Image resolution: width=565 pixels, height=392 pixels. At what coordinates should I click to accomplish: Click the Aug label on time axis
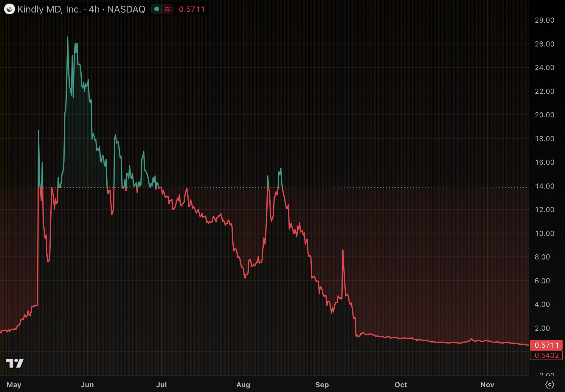point(243,385)
